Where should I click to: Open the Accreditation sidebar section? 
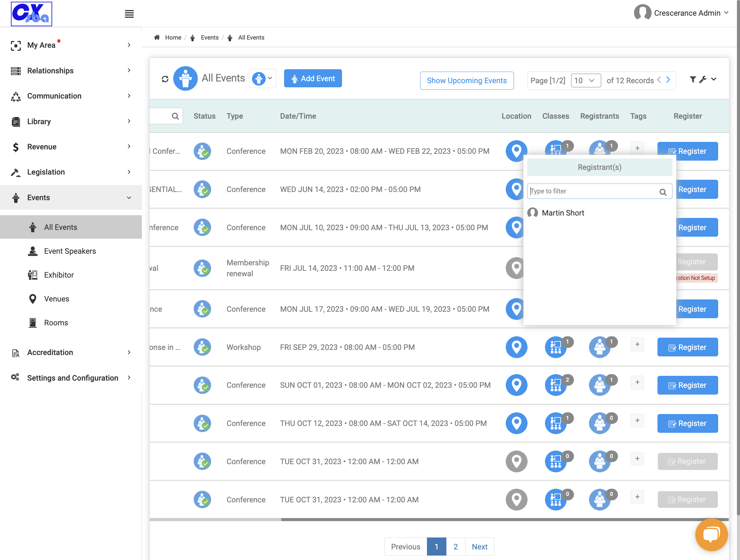(x=71, y=352)
